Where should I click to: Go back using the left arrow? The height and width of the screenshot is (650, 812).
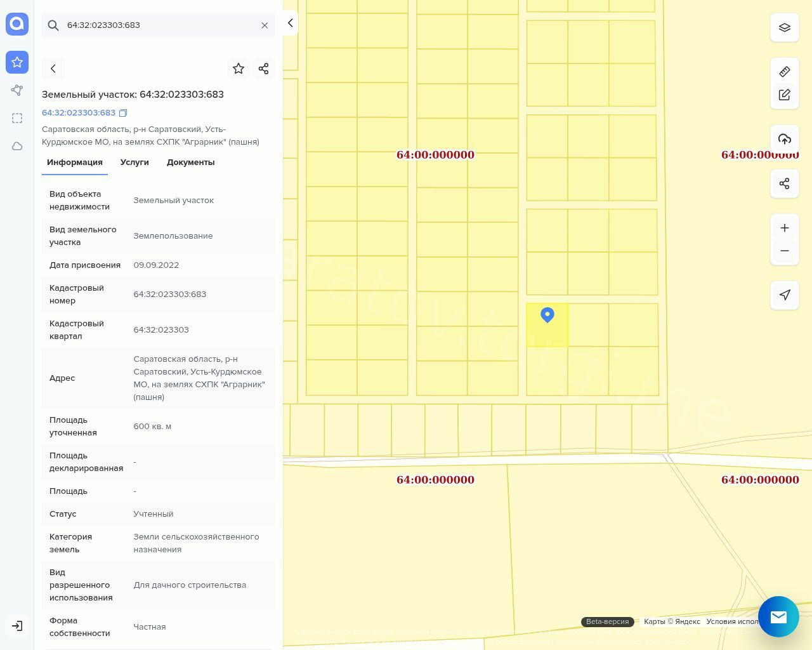coord(53,69)
